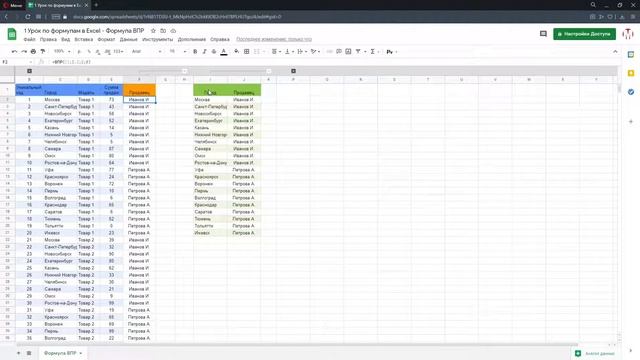The height and width of the screenshot is (360, 640).
Task: Open the font size dropdown
Action: click(178, 51)
